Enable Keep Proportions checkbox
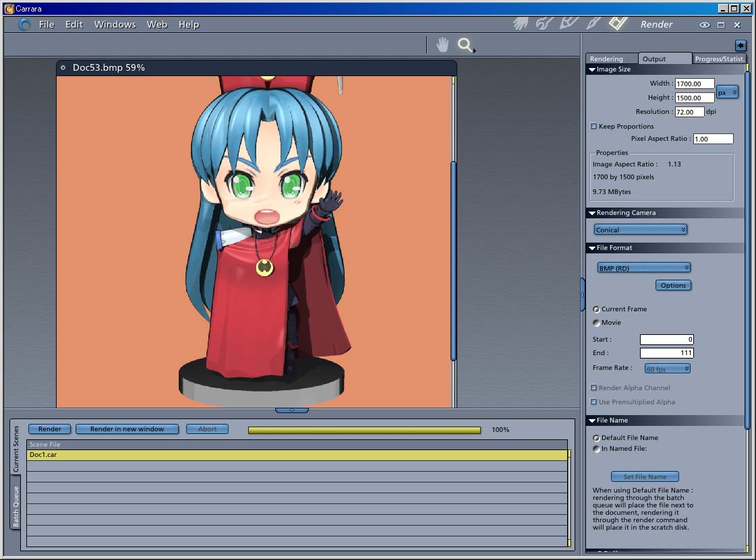 click(593, 126)
